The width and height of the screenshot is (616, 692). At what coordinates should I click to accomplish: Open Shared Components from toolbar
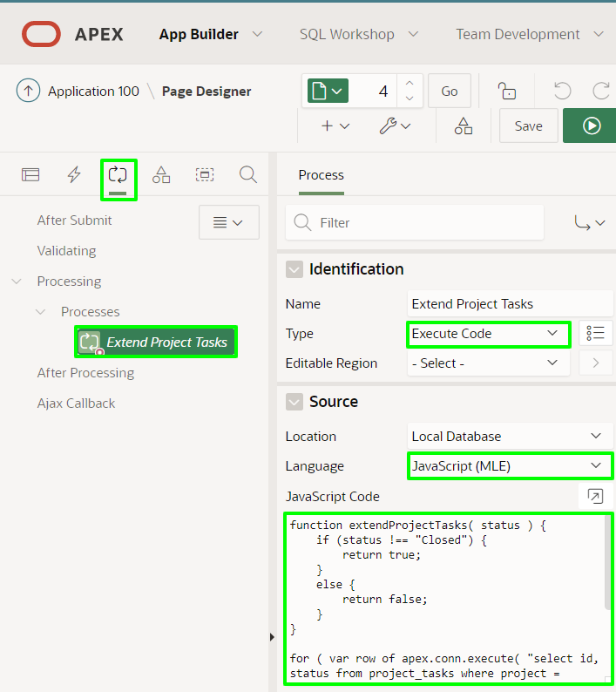[464, 126]
